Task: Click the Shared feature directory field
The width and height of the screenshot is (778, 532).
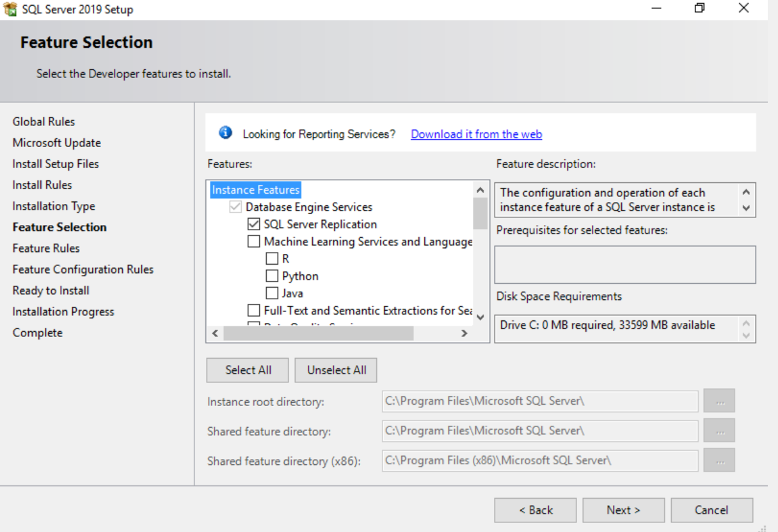Action: 540,430
